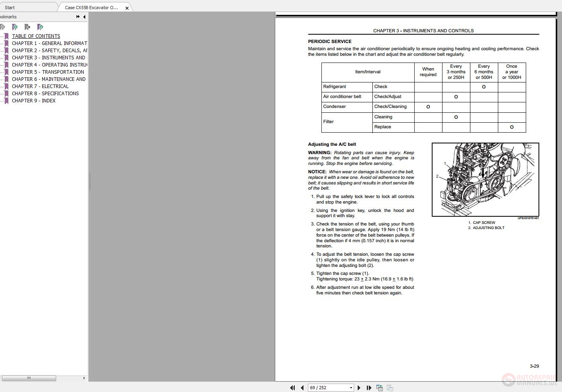
Task: Click the 'When required' column header
Action: click(428, 72)
